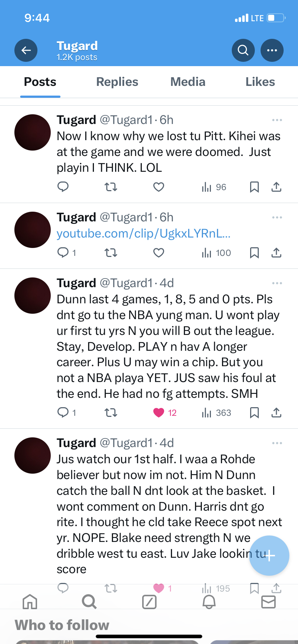Expand options for the Dunn NBA post

tap(277, 283)
